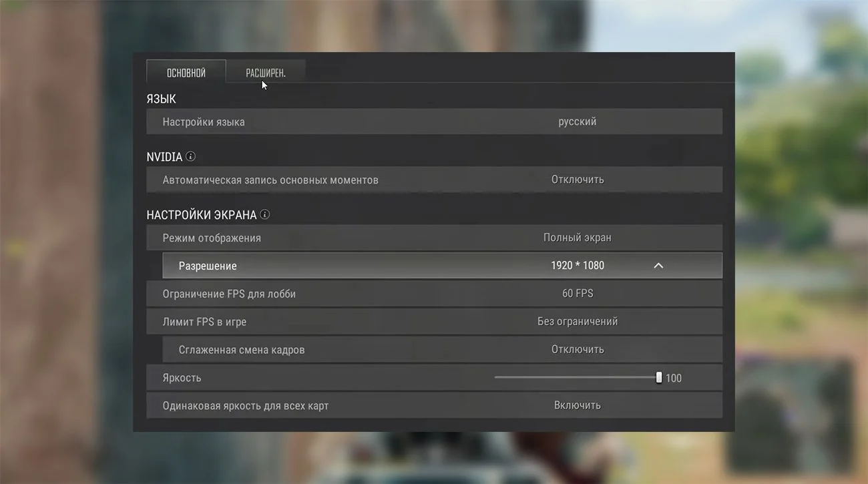
Task: Click the brightness slider handle
Action: tap(659, 378)
